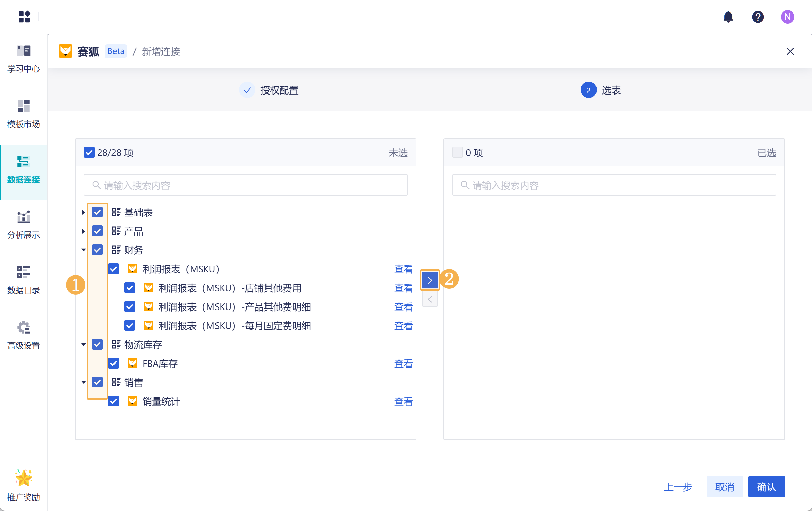The height and width of the screenshot is (511, 812).
Task: Move selected items right with arrow button
Action: tap(430, 280)
